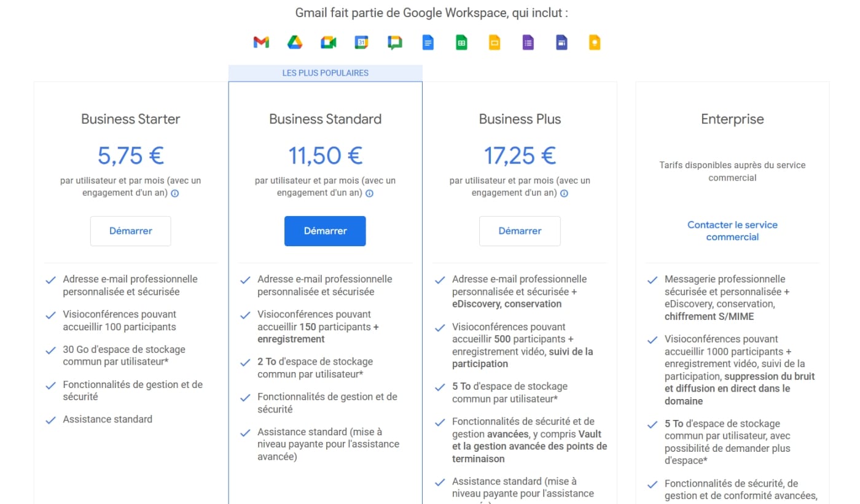Click the Google Drive icon
The width and height of the screenshot is (860, 504).
point(295,42)
